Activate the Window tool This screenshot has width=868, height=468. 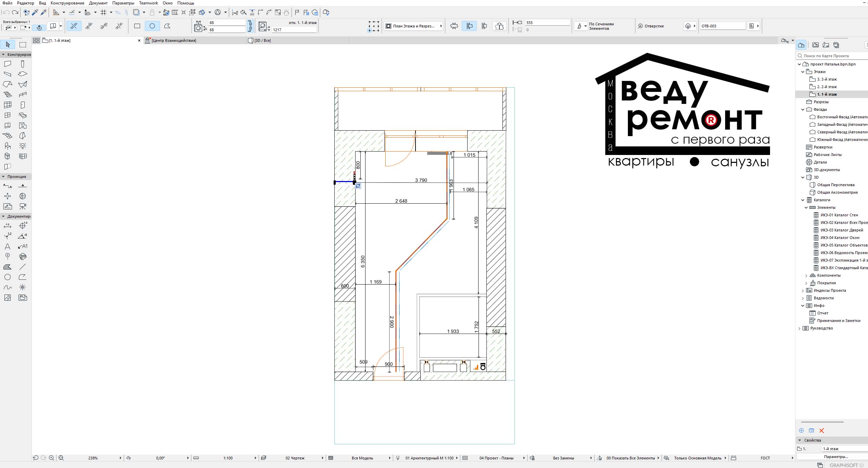tap(8, 115)
